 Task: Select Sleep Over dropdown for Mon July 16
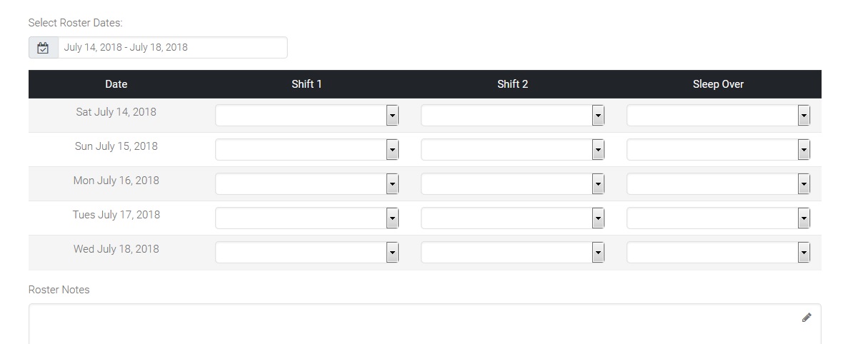point(718,184)
